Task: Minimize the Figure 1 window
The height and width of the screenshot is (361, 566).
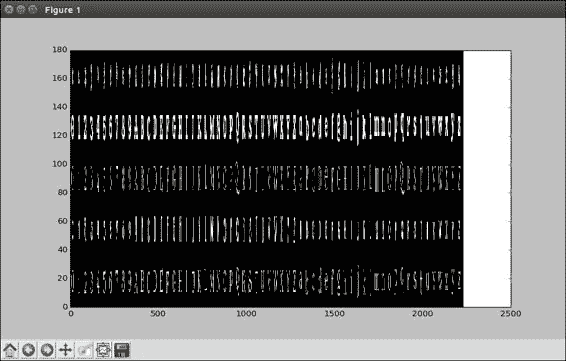Action: [21, 9]
